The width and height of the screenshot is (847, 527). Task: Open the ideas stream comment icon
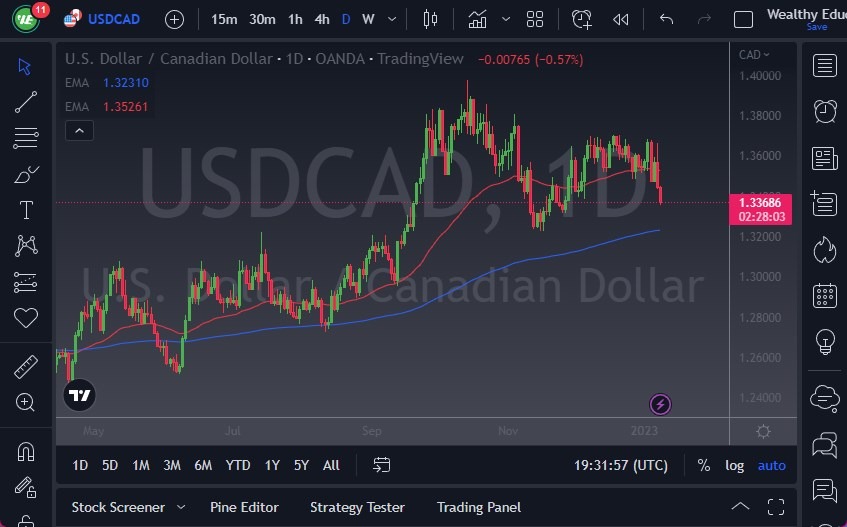(825, 491)
